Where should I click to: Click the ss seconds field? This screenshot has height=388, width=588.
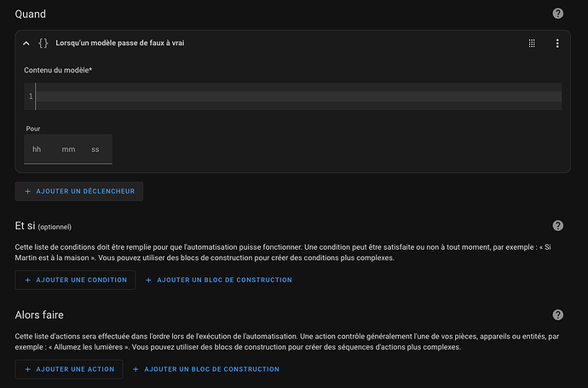coord(95,149)
